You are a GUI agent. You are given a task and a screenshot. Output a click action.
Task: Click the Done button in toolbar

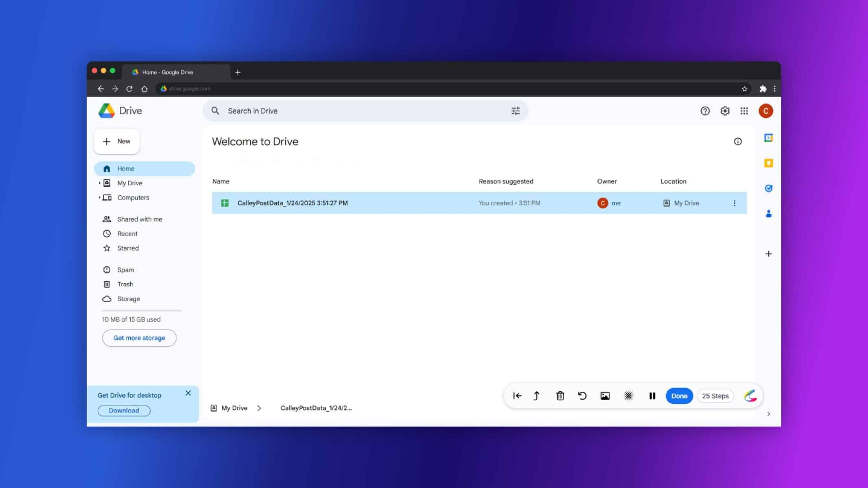tap(679, 396)
